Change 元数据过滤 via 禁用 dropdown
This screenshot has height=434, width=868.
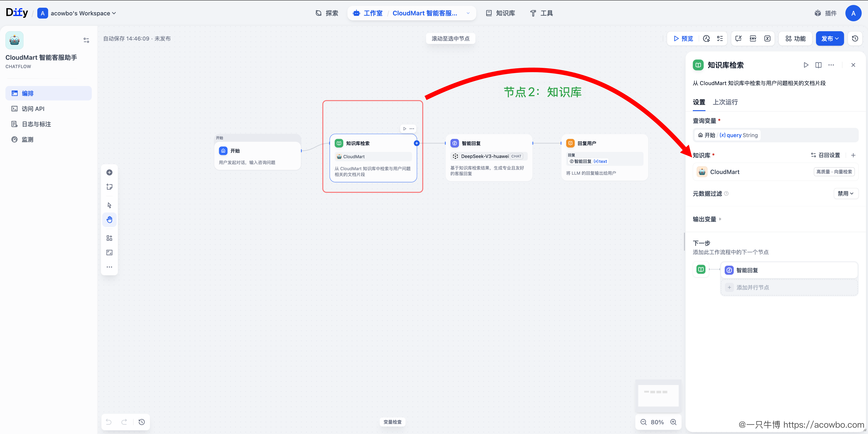(x=846, y=193)
